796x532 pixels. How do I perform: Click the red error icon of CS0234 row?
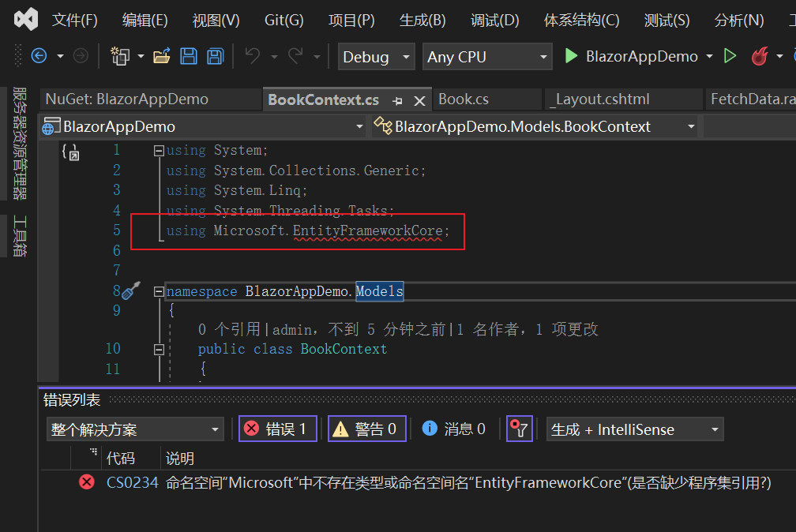(x=87, y=481)
